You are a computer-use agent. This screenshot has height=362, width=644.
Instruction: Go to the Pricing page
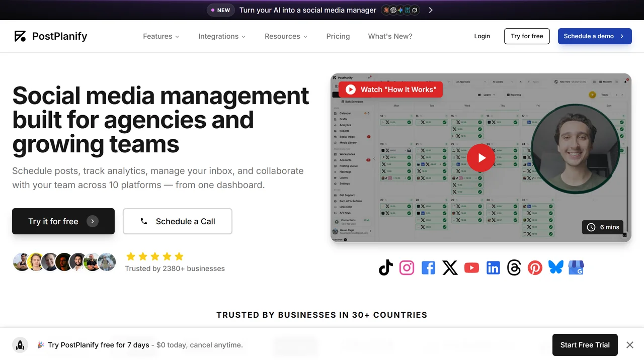338,36
